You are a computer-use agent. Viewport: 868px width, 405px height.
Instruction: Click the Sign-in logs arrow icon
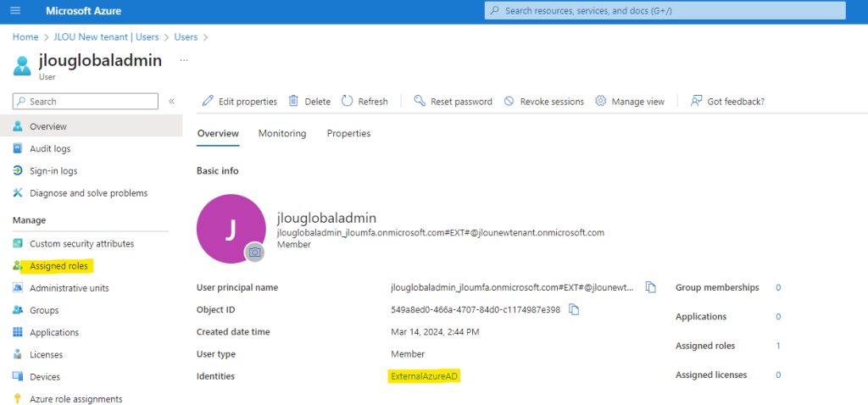pyautogui.click(x=18, y=171)
